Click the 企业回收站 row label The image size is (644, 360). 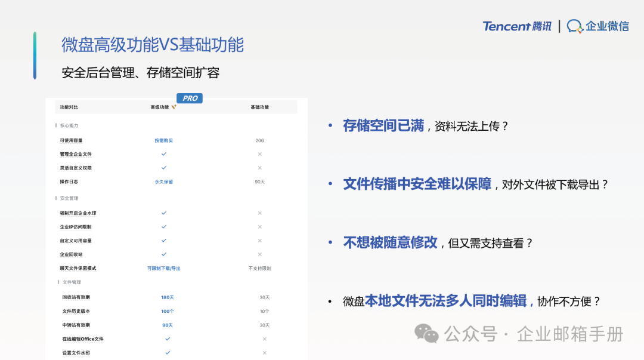[x=71, y=255]
